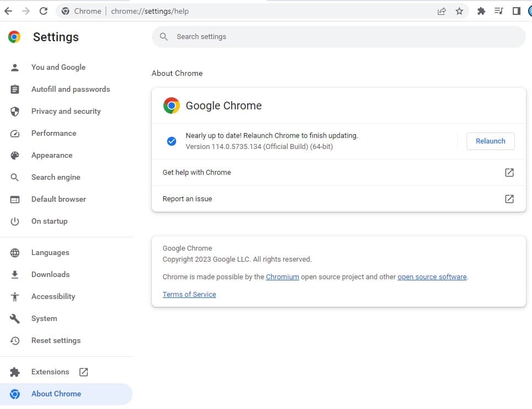Open the Extensions puzzle icon in toolbar

(x=481, y=11)
